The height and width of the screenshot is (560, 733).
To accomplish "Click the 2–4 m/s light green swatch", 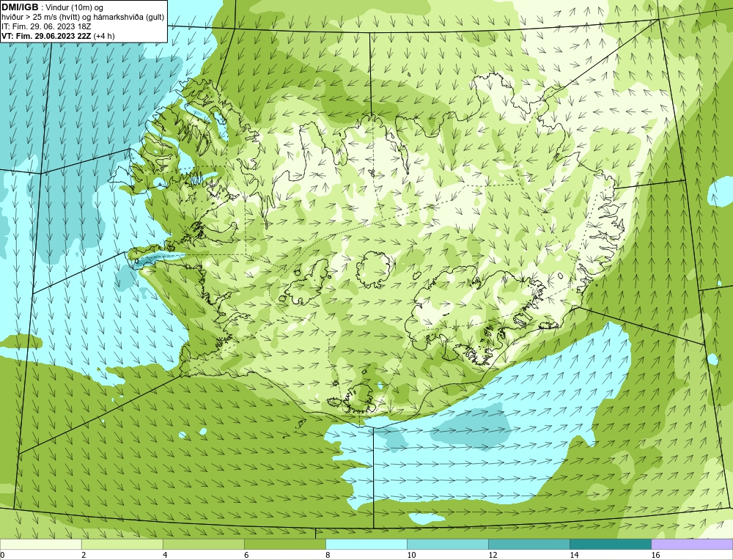I will 122,544.
